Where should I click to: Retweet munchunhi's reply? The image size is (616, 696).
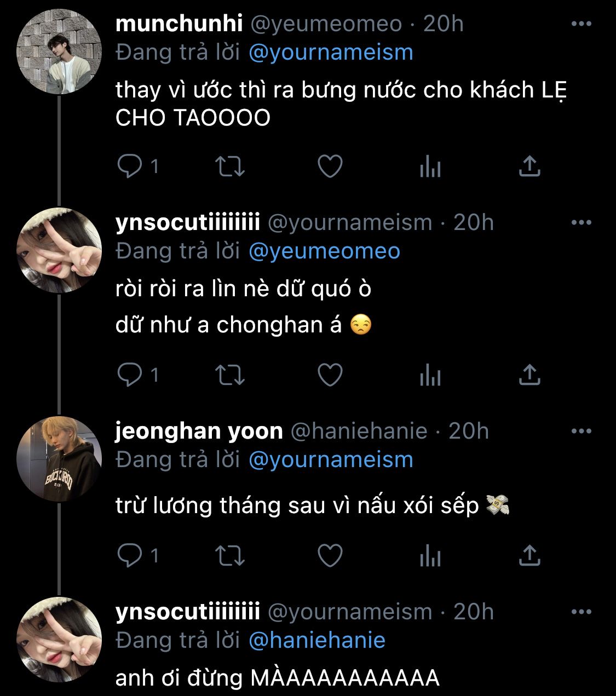[231, 166]
